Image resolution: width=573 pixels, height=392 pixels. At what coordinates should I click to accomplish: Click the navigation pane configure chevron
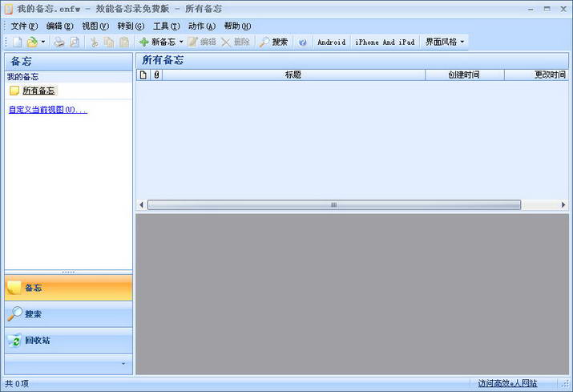click(x=123, y=363)
